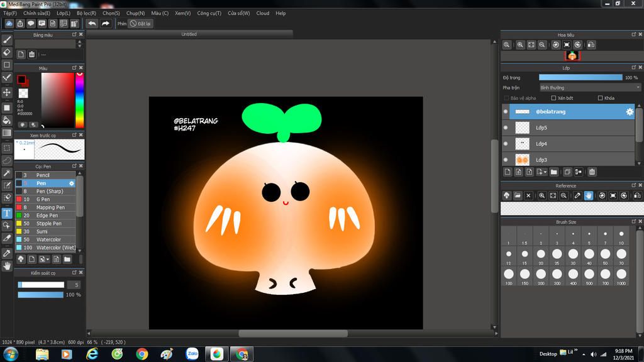The height and width of the screenshot is (362, 644).
Task: Delete palette color with trash icon
Action: pos(32,54)
